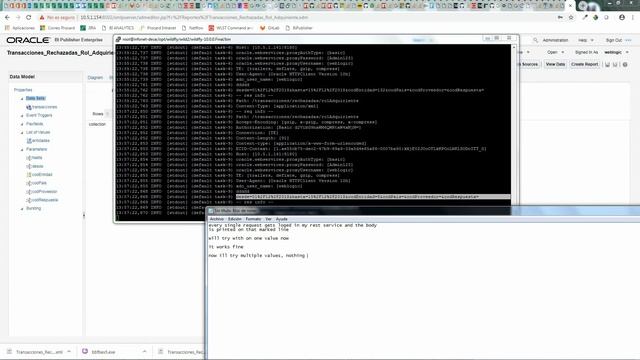
Task: Collapse the Flexfields node arrow
Action: (22, 124)
